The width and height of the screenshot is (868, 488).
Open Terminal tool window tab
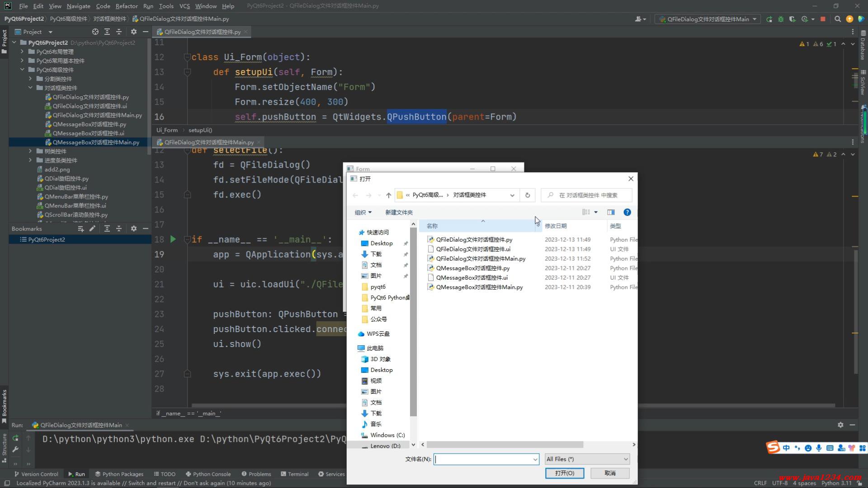pos(294,474)
